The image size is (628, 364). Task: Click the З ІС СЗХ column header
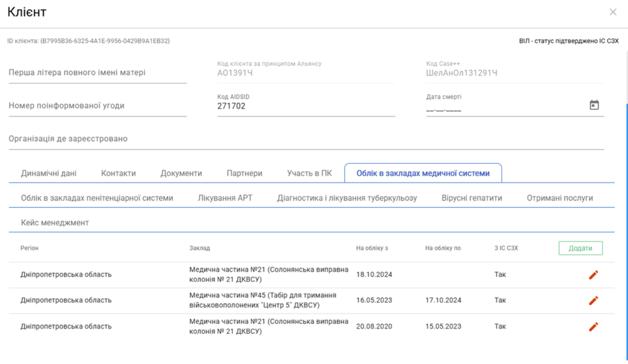506,248
